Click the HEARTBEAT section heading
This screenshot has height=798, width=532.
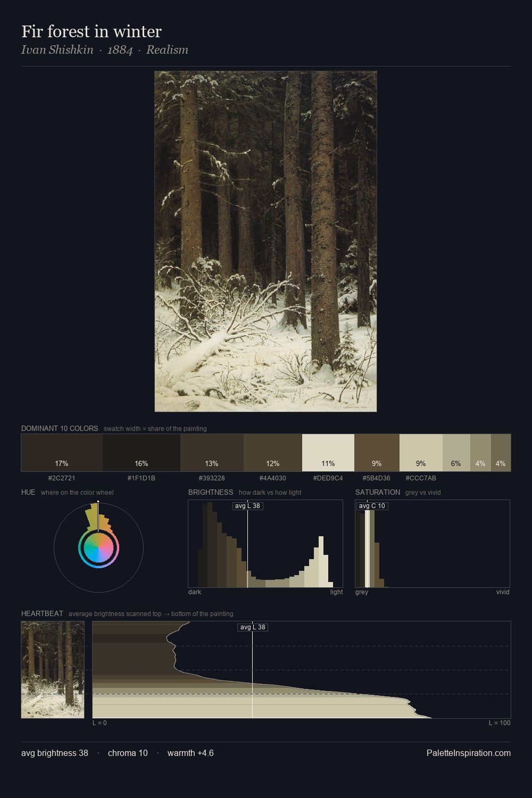click(x=42, y=613)
